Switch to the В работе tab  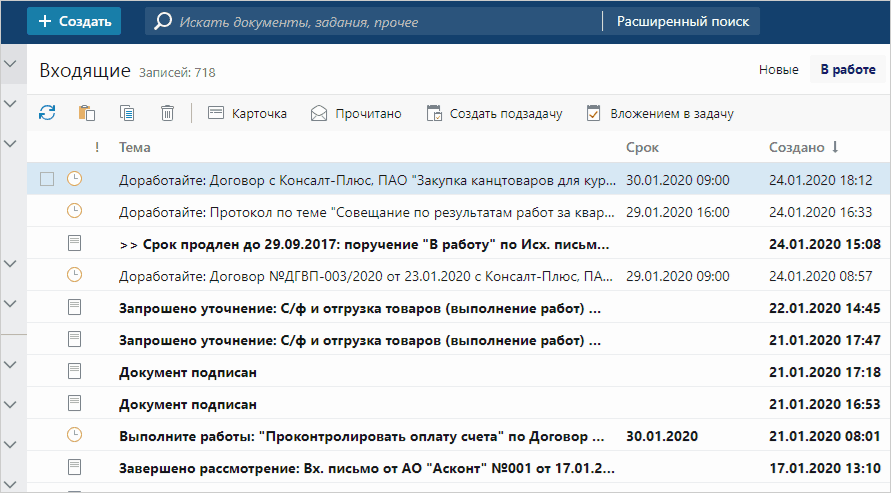click(848, 70)
